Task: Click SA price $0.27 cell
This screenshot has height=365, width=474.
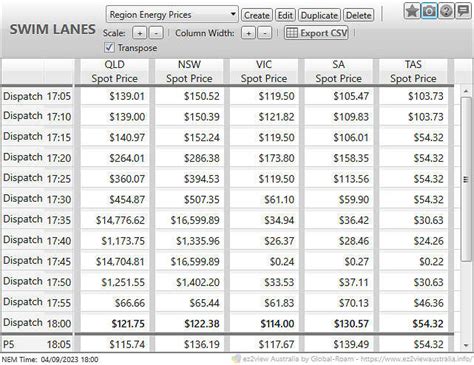Action: coord(339,261)
